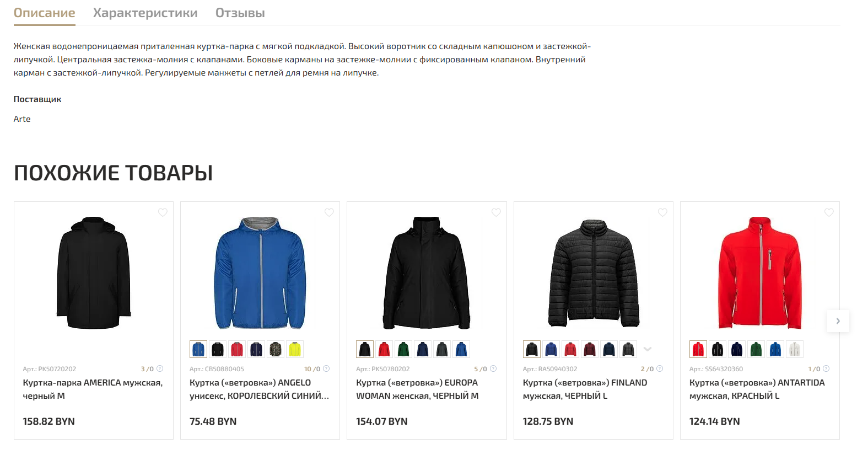This screenshot has height=449, width=868.
Task: Click the info icon next to CB50880405 stock
Action: [x=326, y=368]
